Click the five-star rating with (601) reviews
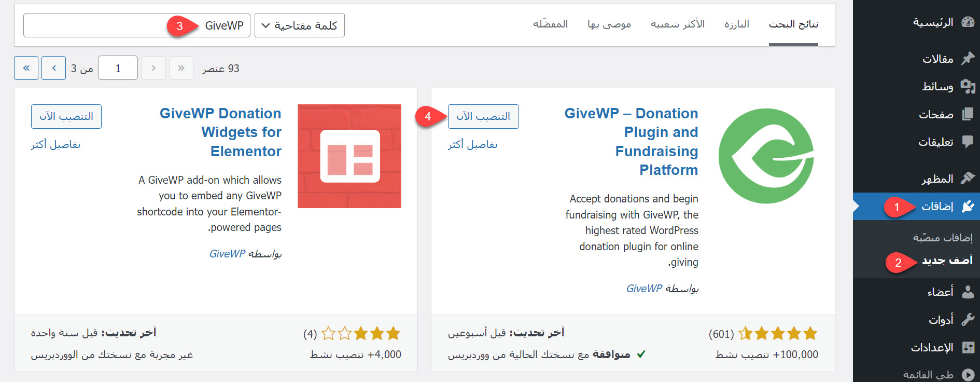 coord(777,334)
